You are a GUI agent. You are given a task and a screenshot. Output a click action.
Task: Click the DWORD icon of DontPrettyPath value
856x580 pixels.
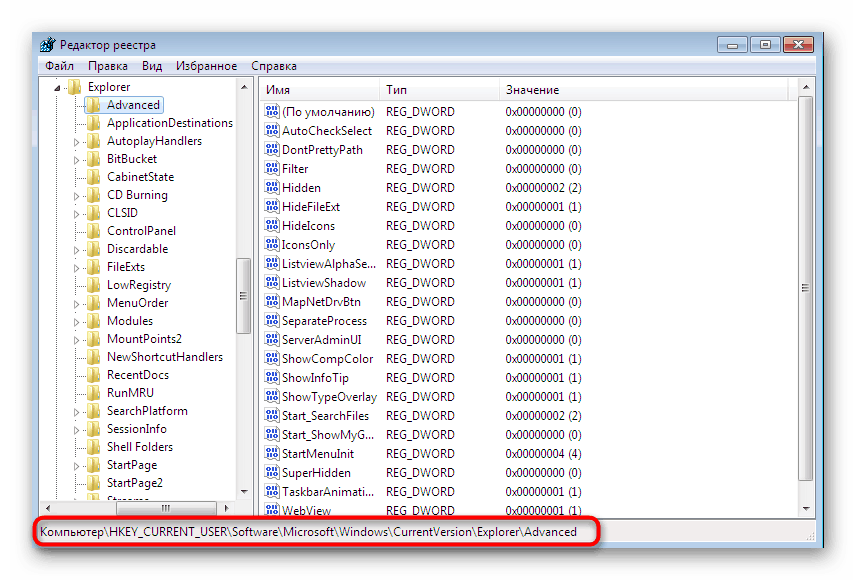coord(272,149)
